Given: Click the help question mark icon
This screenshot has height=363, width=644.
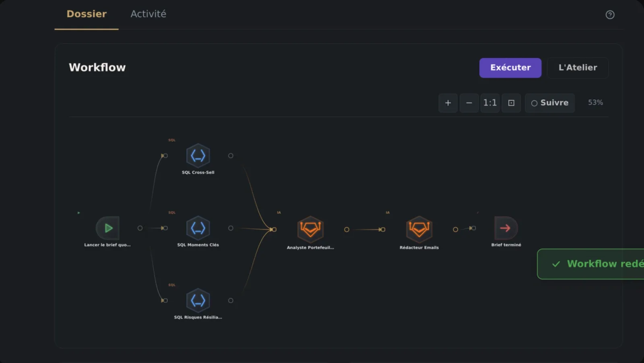Looking at the screenshot, I should tap(610, 15).
